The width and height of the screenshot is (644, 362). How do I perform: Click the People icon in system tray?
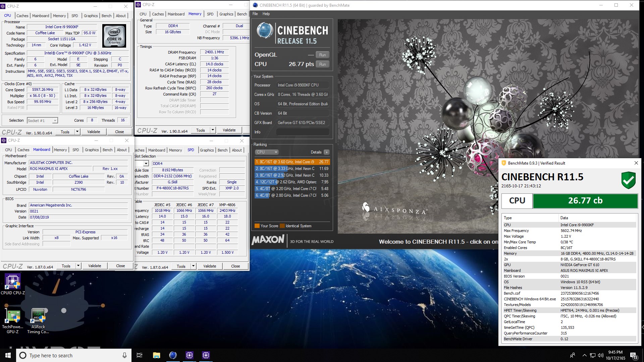[x=573, y=355]
